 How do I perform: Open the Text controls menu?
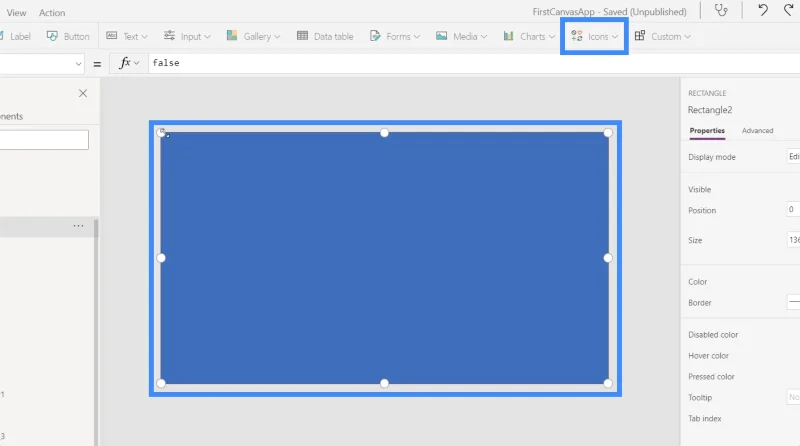(x=127, y=36)
